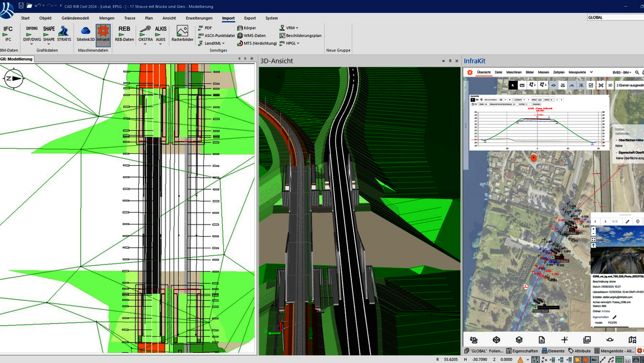This screenshot has width=644, height=363.
Task: Open the Datei tab in InfraKit
Action: point(498,72)
